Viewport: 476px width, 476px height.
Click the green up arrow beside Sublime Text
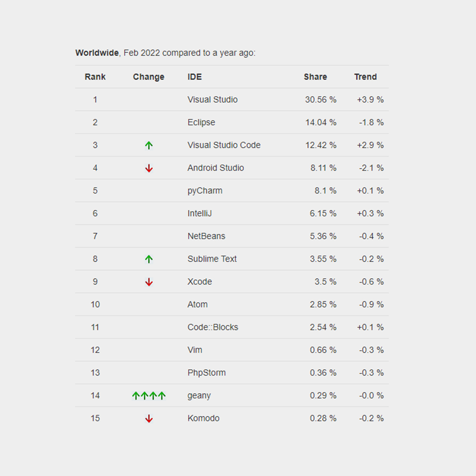click(x=149, y=259)
